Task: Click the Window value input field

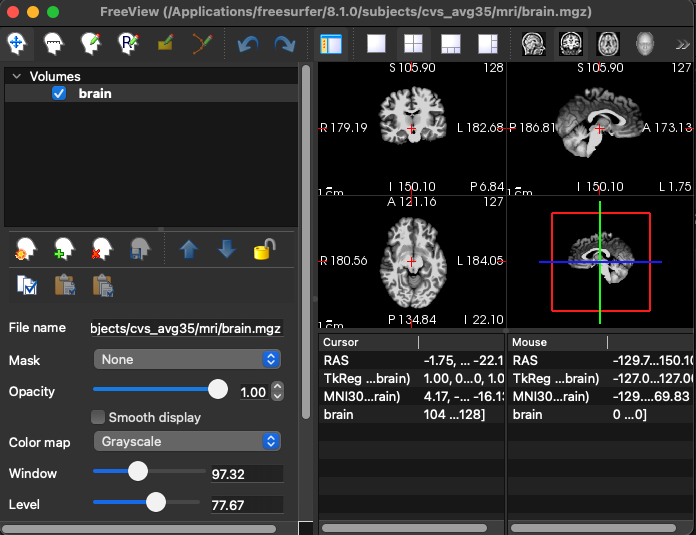Action: (246, 473)
